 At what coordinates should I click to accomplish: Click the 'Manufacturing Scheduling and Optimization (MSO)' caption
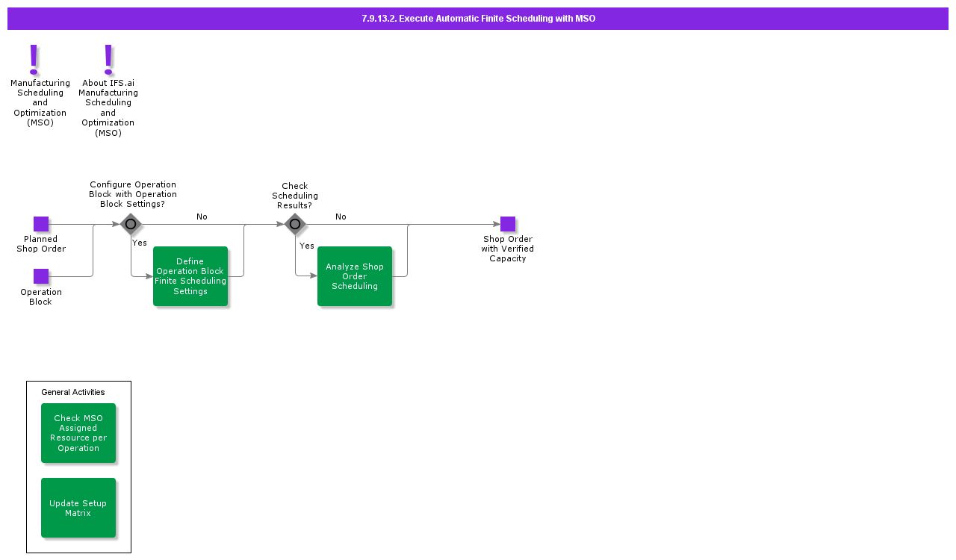coord(40,103)
